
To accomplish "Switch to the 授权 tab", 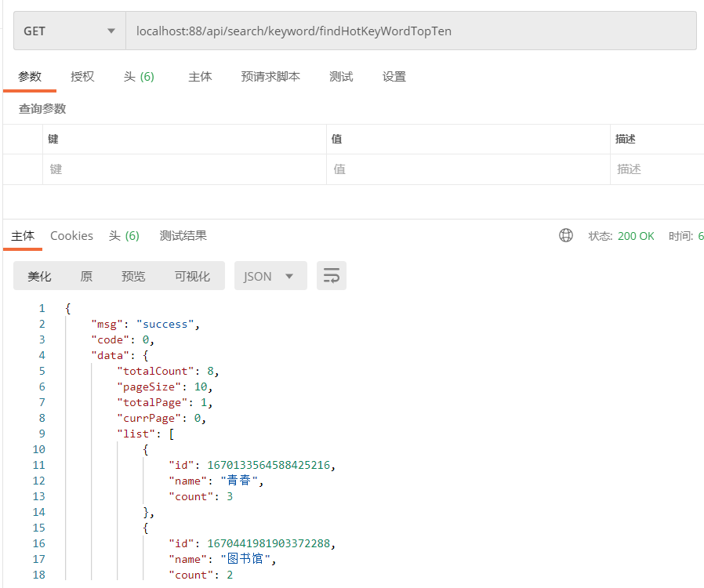I will coord(82,77).
